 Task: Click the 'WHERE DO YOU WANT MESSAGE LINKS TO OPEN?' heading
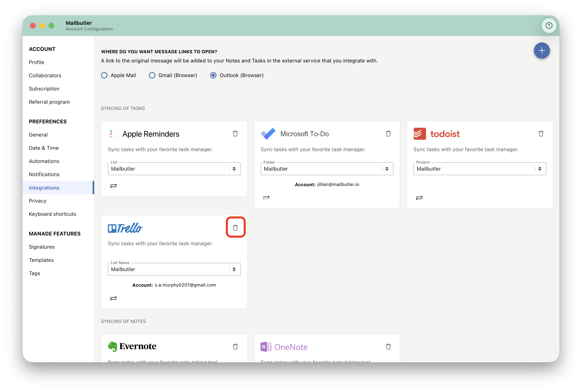159,52
